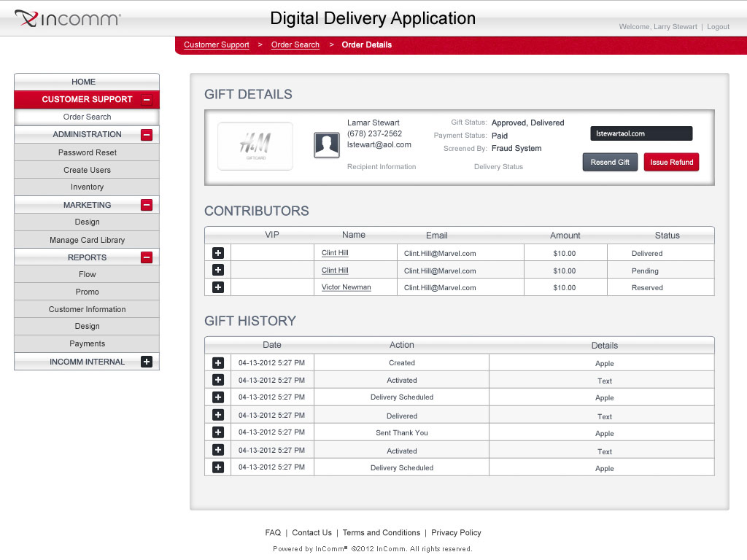Collapse the Reports menu section

click(x=147, y=257)
